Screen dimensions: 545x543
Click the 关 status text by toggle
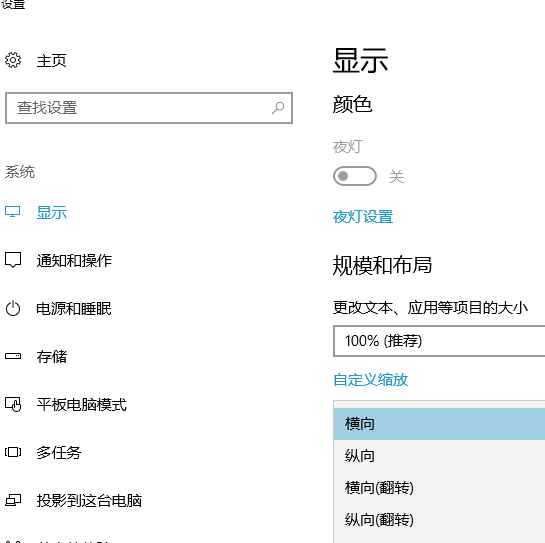(x=396, y=177)
